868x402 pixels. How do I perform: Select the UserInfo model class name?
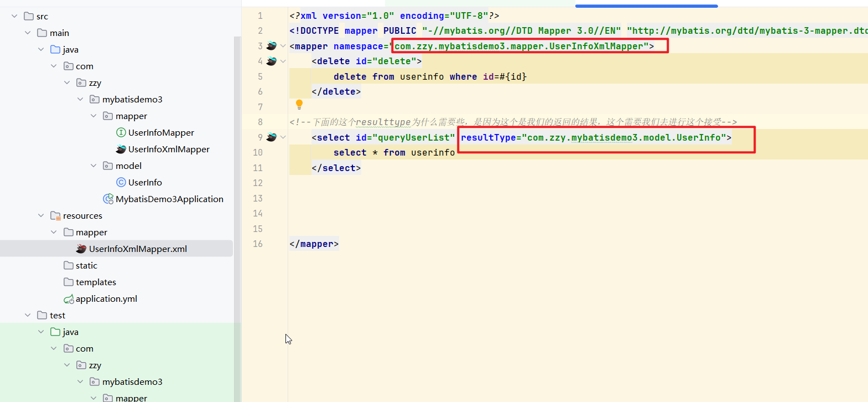point(145,182)
